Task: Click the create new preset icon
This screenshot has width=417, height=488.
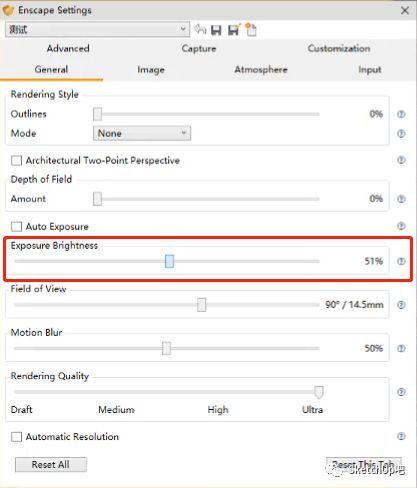Action: tap(251, 29)
